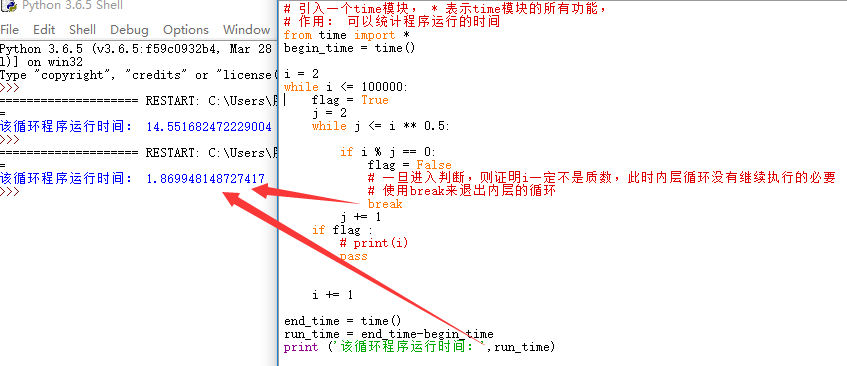The image size is (847, 366).
Task: Click the line 'if i % j == 0:'
Action: (387, 152)
